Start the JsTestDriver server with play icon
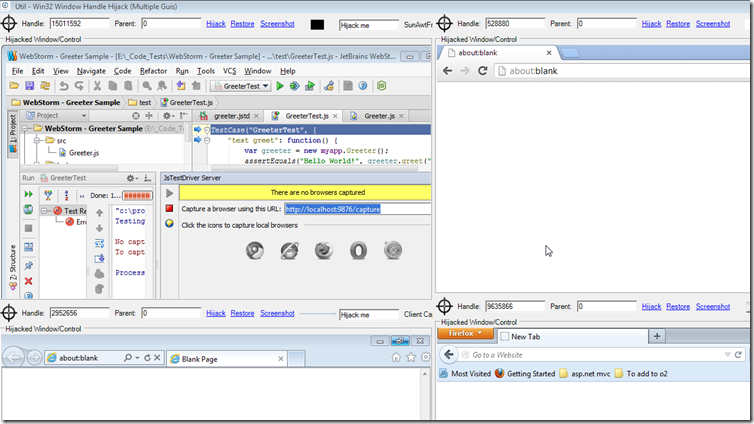 [169, 193]
